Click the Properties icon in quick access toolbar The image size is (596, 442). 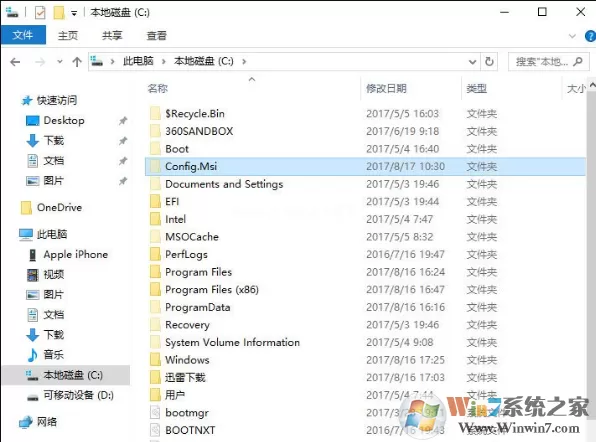(40, 13)
